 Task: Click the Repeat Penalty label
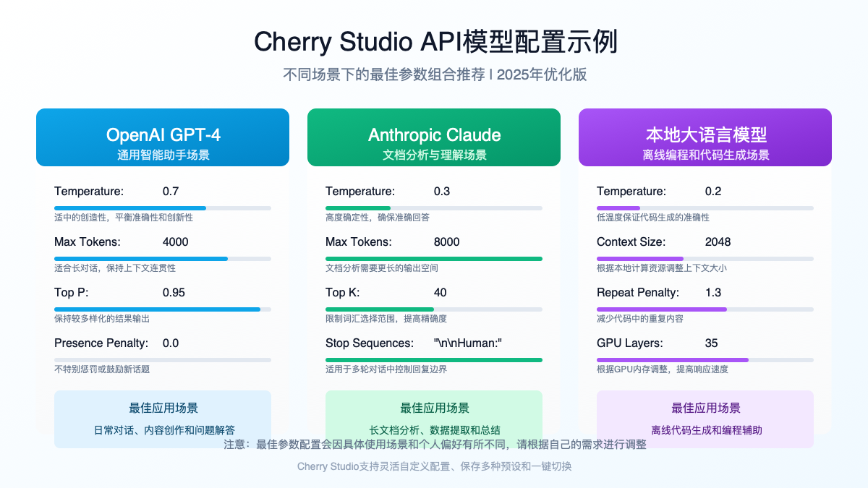coord(638,293)
